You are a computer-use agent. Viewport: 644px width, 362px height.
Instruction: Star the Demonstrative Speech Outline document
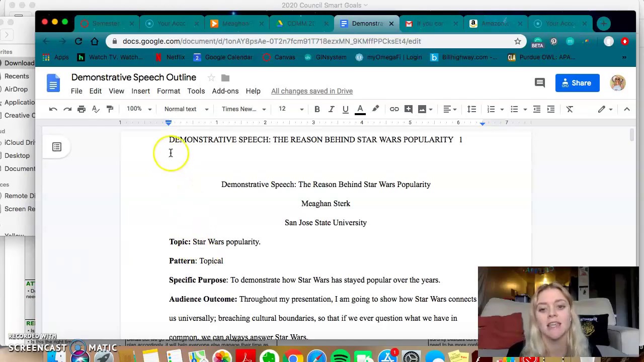click(x=211, y=77)
